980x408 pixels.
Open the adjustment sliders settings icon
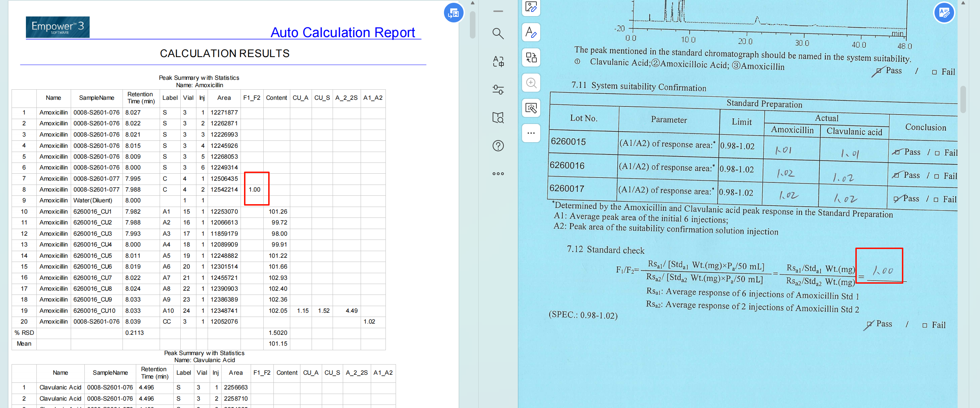(498, 89)
